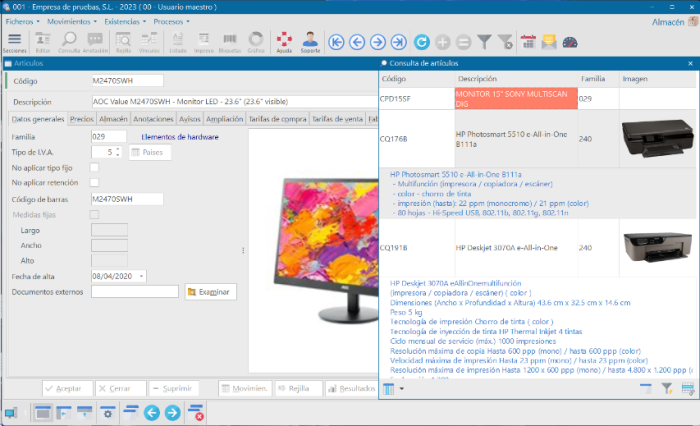Open the Movimientos menu
Viewport: 700px width, 426px height.
(x=72, y=21)
